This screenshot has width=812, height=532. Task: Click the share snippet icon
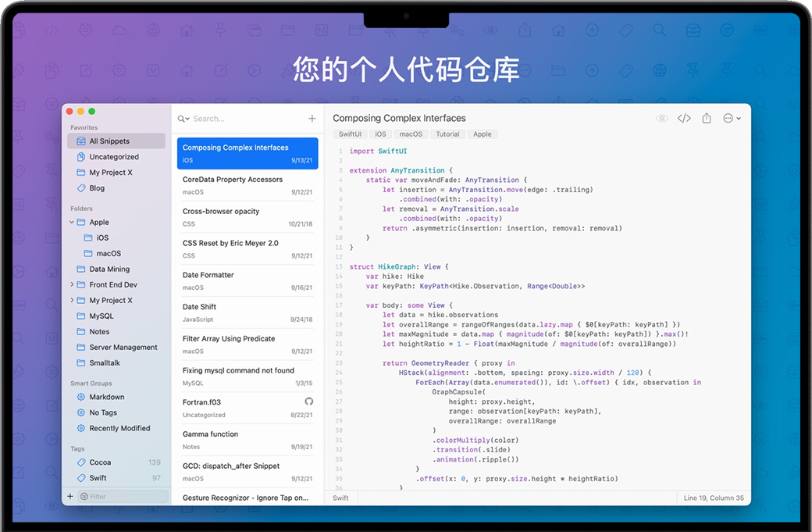coord(707,118)
